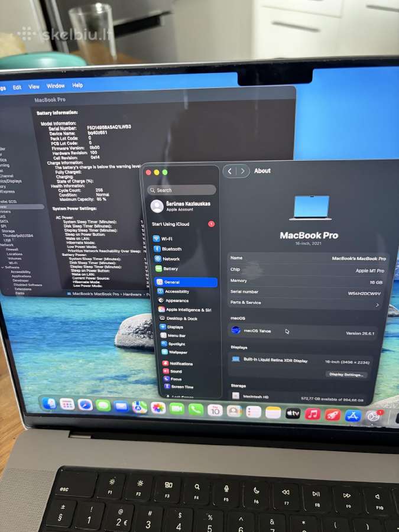Click the Macintosh HD storage row
This screenshot has width=399, height=532.
point(299,397)
